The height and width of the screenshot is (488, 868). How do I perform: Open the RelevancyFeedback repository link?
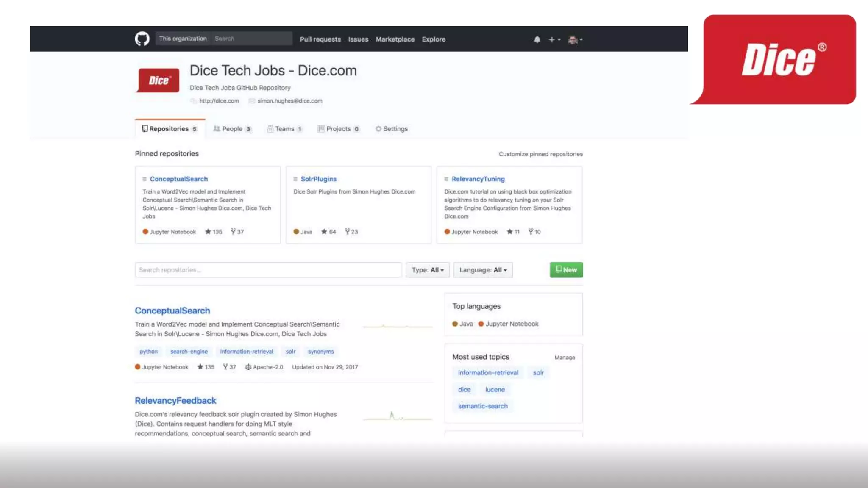click(x=175, y=401)
